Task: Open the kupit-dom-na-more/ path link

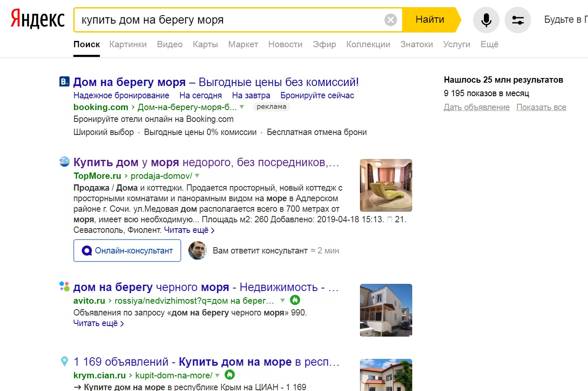Action: click(174, 375)
